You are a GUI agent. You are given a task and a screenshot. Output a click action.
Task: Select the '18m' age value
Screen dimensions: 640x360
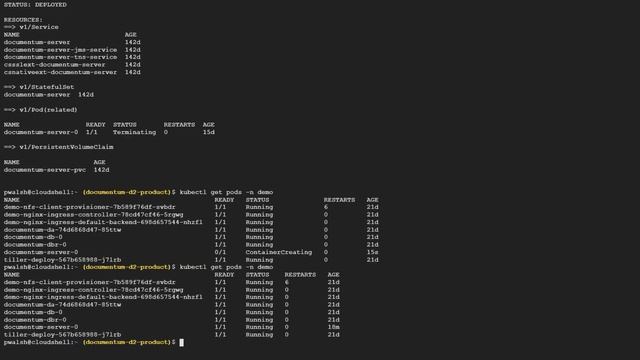333,327
